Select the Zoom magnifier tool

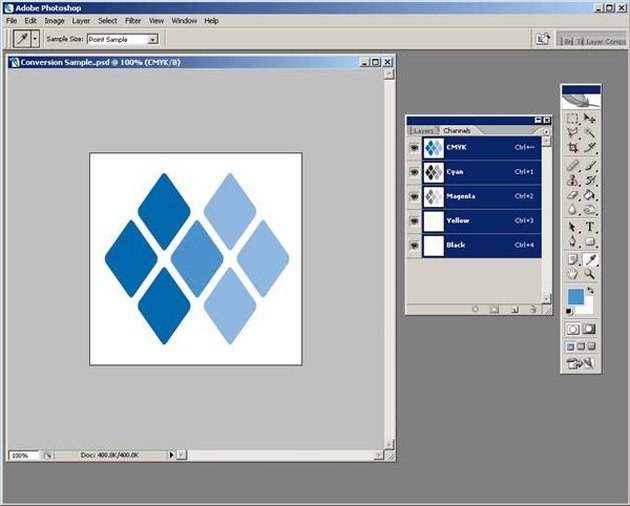pyautogui.click(x=589, y=274)
